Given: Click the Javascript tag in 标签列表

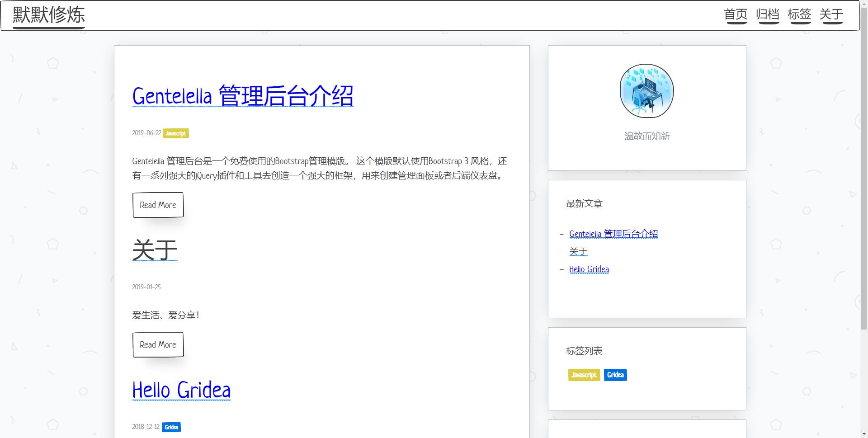Looking at the screenshot, I should 584,375.
